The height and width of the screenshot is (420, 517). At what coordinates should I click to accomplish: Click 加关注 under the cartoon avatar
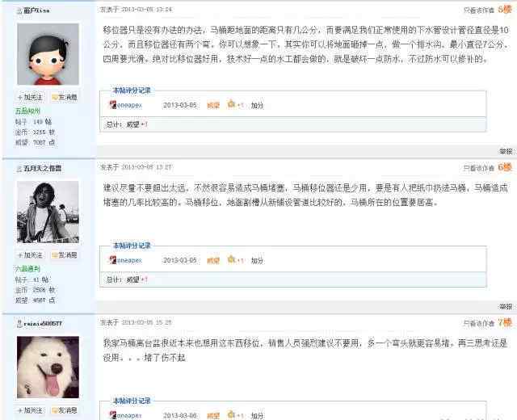(x=31, y=97)
